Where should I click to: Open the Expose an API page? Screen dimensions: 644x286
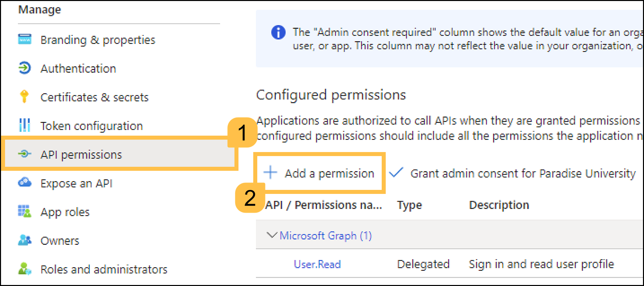[76, 184]
